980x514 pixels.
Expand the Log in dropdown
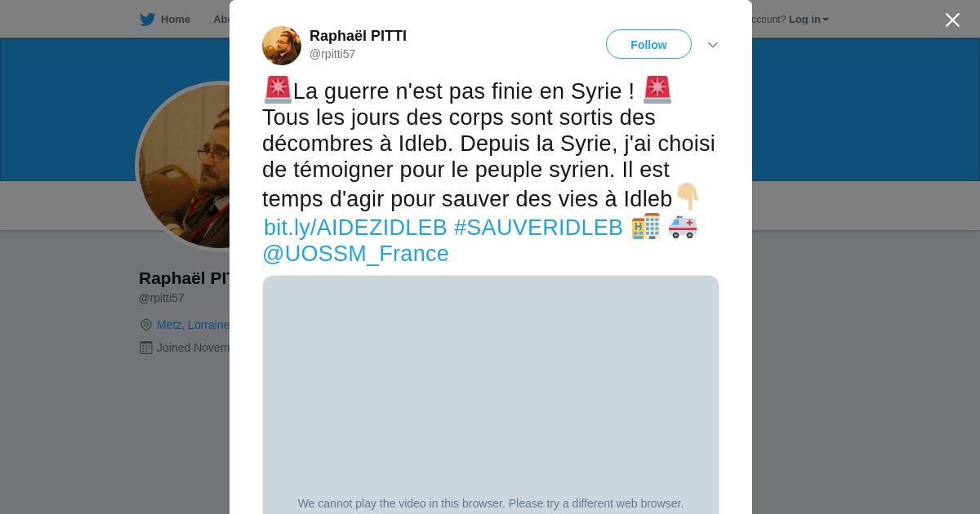point(808,20)
